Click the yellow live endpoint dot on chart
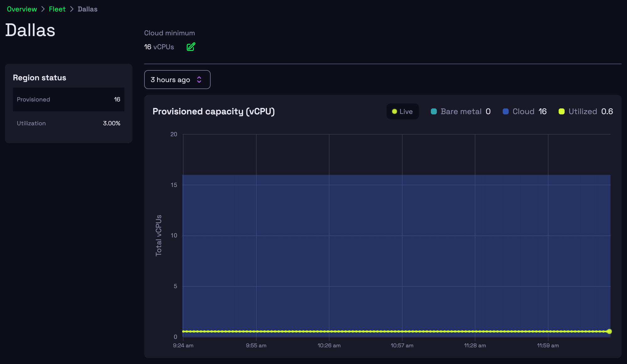The width and height of the screenshot is (627, 364). pyautogui.click(x=609, y=331)
